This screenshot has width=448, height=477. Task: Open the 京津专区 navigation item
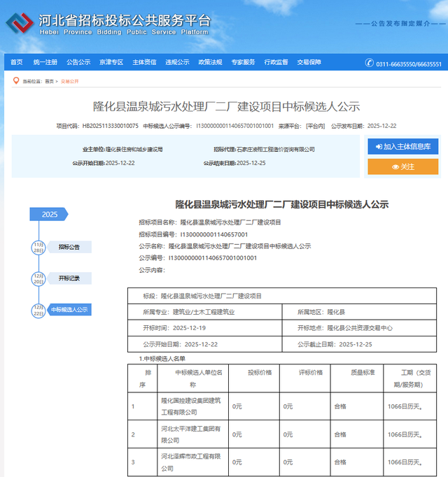click(x=111, y=62)
